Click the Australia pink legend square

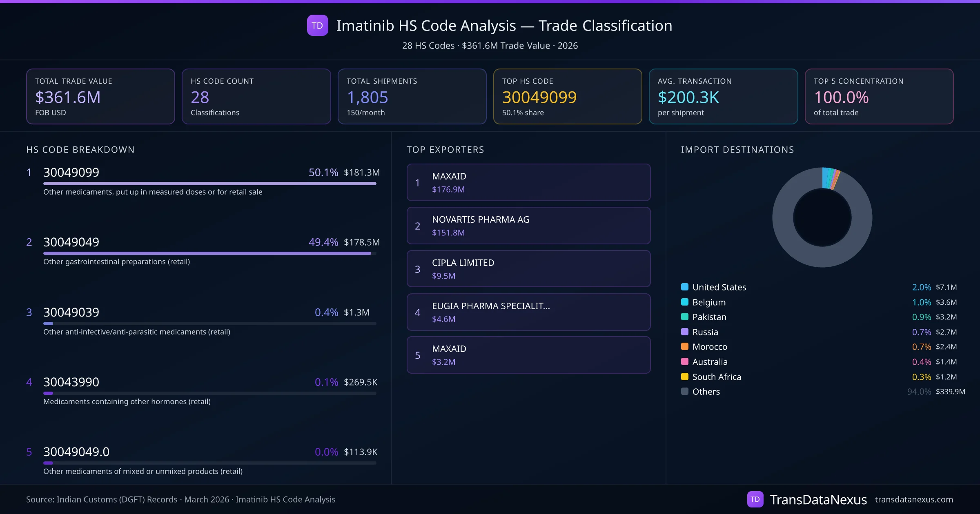click(685, 361)
